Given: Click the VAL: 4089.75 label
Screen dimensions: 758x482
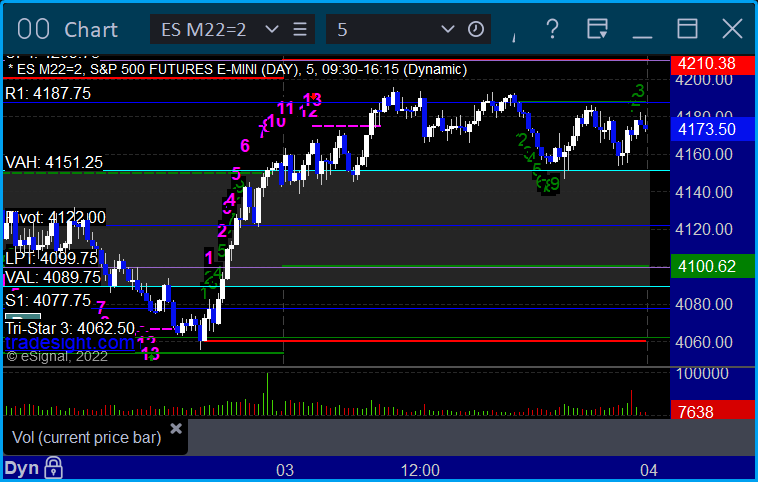Looking at the screenshot, I should 53,278.
